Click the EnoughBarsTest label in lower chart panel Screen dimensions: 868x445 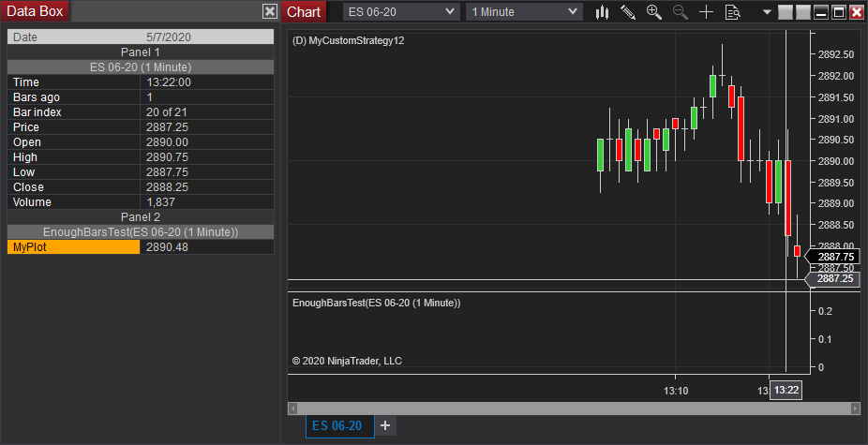pyautogui.click(x=377, y=303)
